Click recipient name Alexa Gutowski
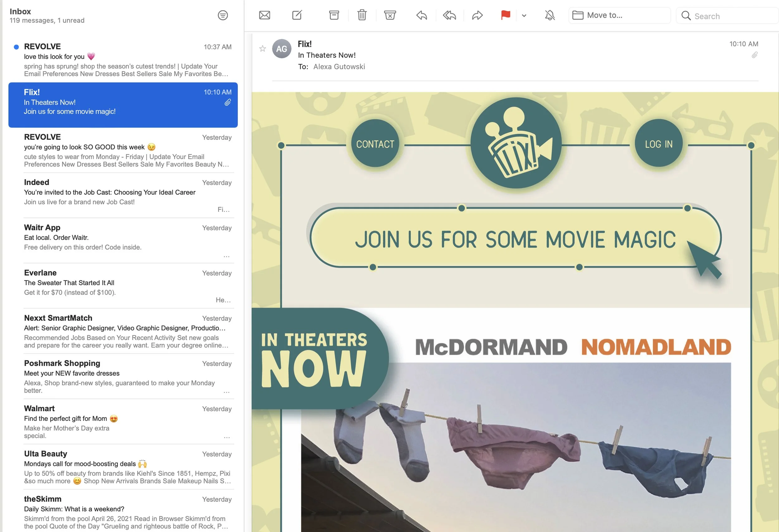The image size is (779, 532). (x=339, y=67)
